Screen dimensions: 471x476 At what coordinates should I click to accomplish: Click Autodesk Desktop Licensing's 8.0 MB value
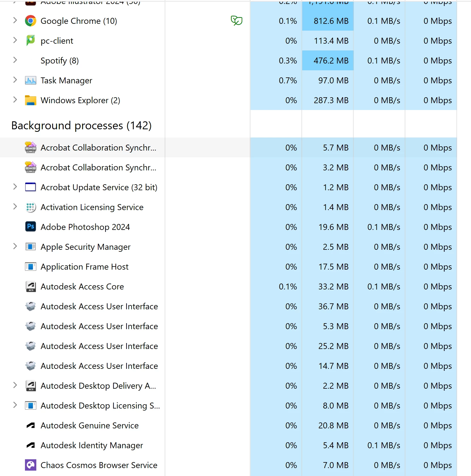[x=336, y=406]
